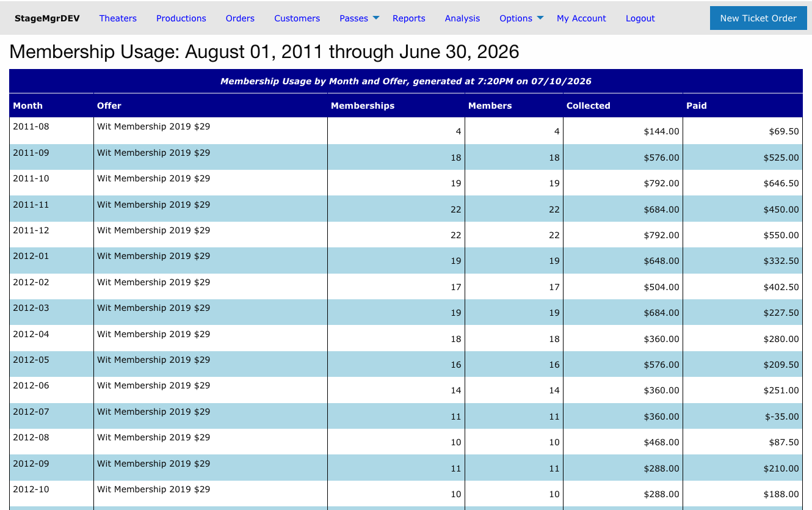Click the $209.50 paid amount
Screen dimensions: 812x510
tap(781, 365)
